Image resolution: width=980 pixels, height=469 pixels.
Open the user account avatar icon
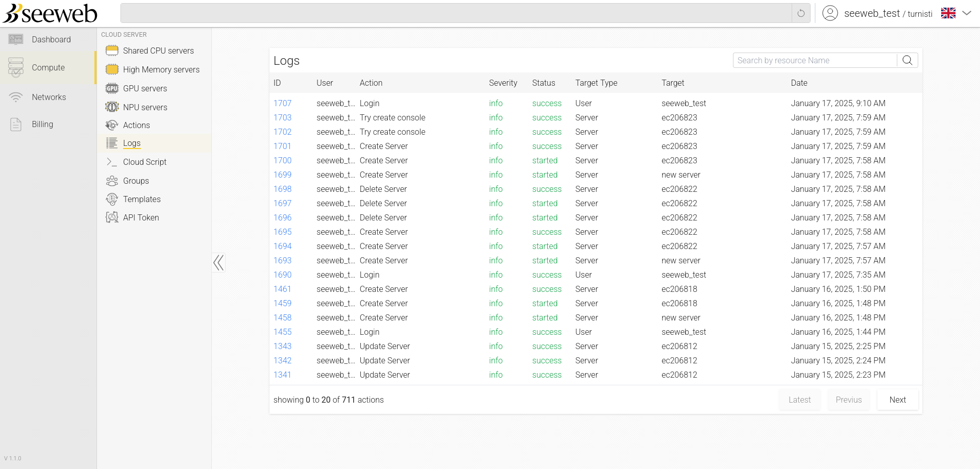[x=830, y=13]
